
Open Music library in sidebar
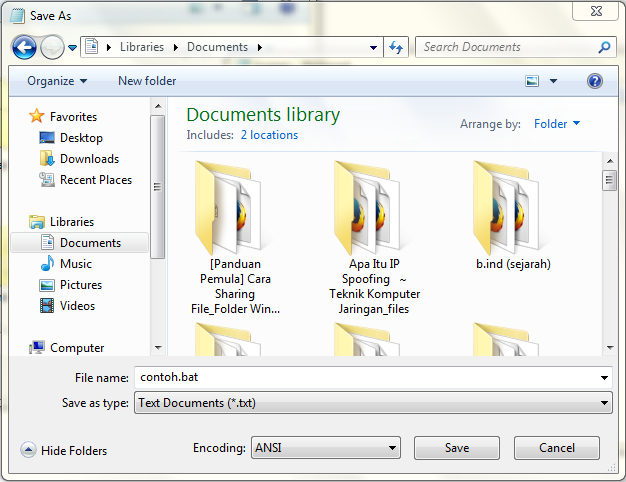coord(76,264)
